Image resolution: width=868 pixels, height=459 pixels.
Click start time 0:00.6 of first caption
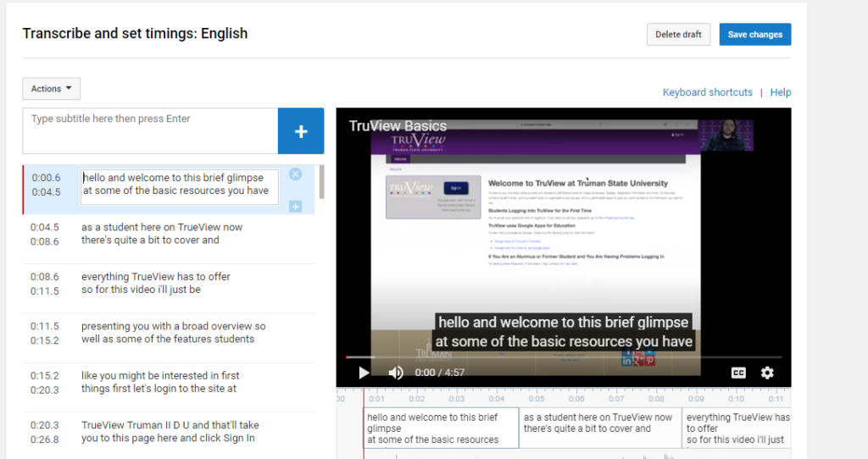(x=46, y=178)
